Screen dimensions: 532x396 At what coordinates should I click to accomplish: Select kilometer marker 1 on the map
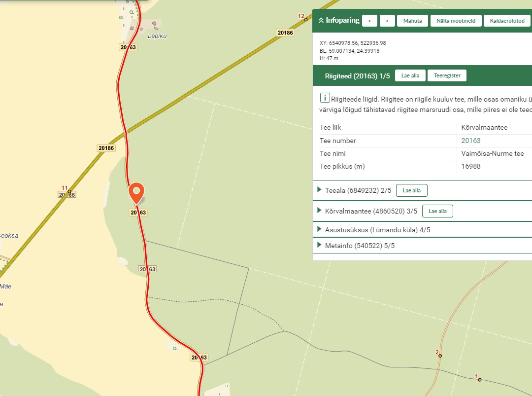pos(479,380)
